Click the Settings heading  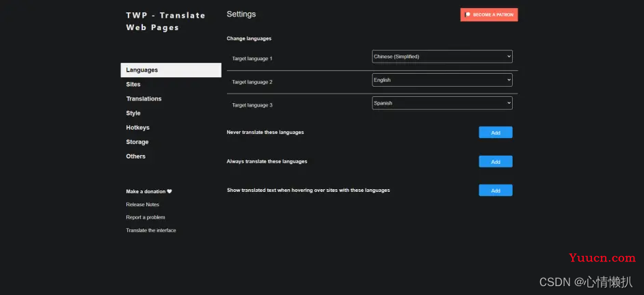click(241, 14)
